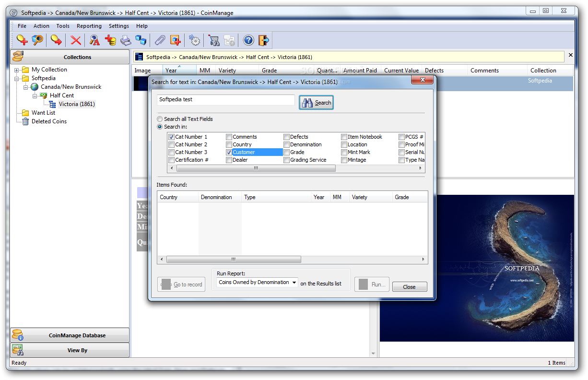Click the Run... button
The image size is (588, 380).
372,284
